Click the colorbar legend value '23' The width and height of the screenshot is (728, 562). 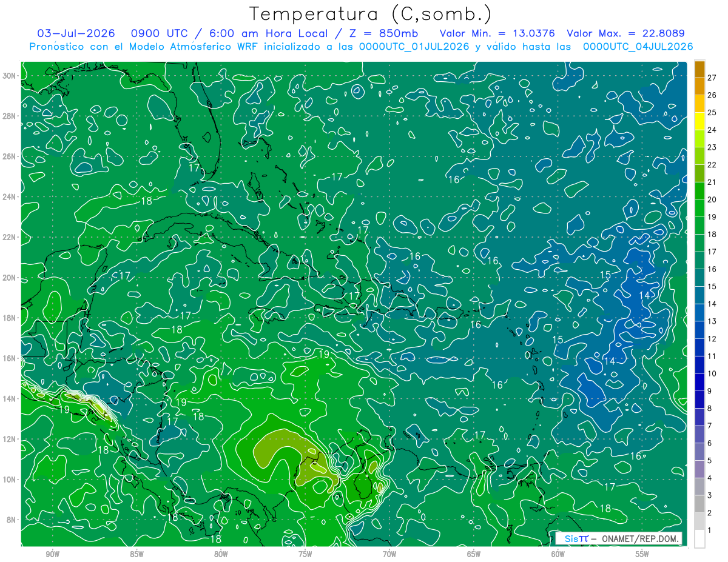tap(712, 147)
